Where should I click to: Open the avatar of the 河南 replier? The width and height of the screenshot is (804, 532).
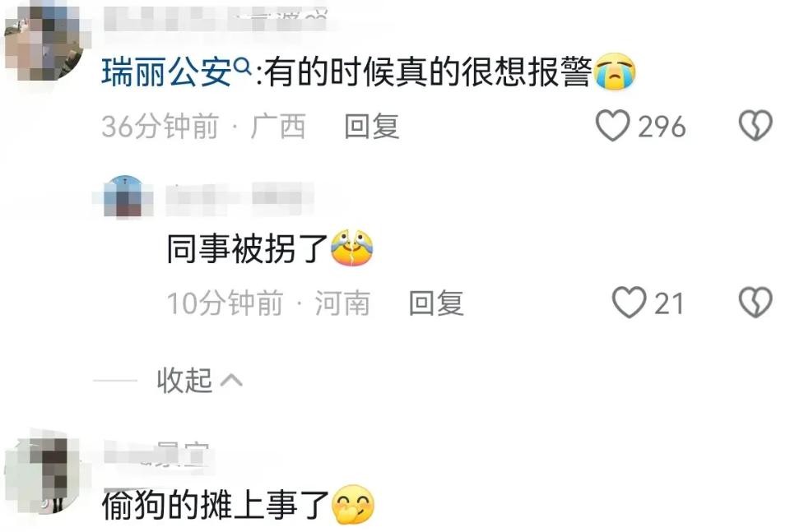(124, 196)
